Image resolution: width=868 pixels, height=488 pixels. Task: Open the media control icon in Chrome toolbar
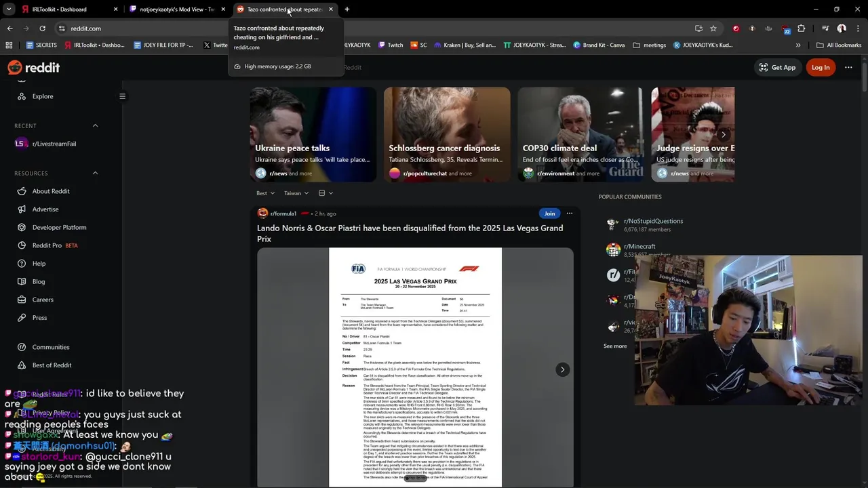click(825, 28)
